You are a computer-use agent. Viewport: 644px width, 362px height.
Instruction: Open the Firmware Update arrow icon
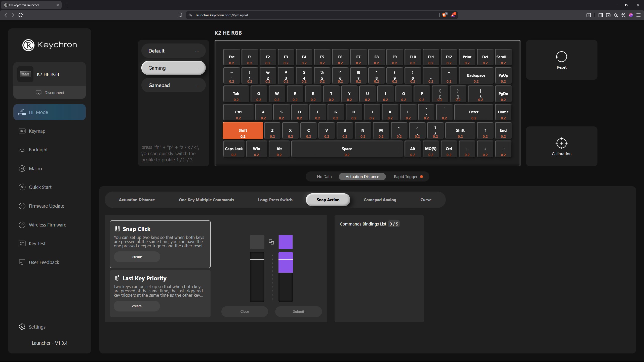point(22,206)
